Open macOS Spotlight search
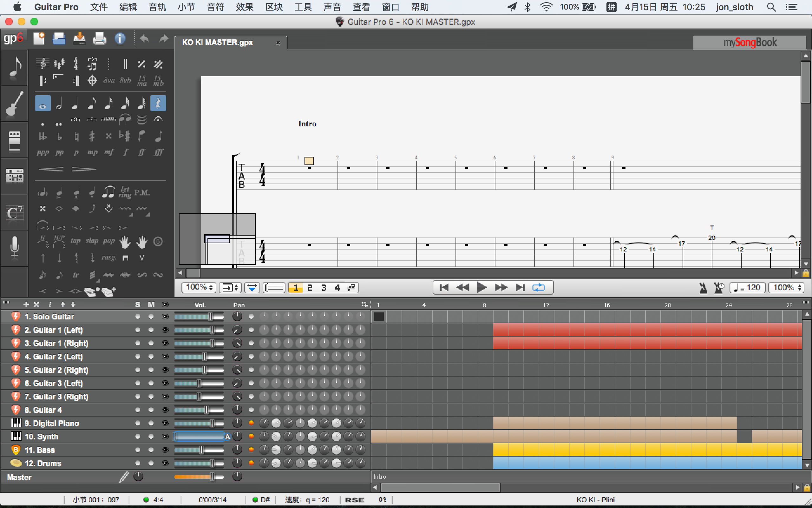This screenshot has height=508, width=812. pyautogui.click(x=771, y=7)
